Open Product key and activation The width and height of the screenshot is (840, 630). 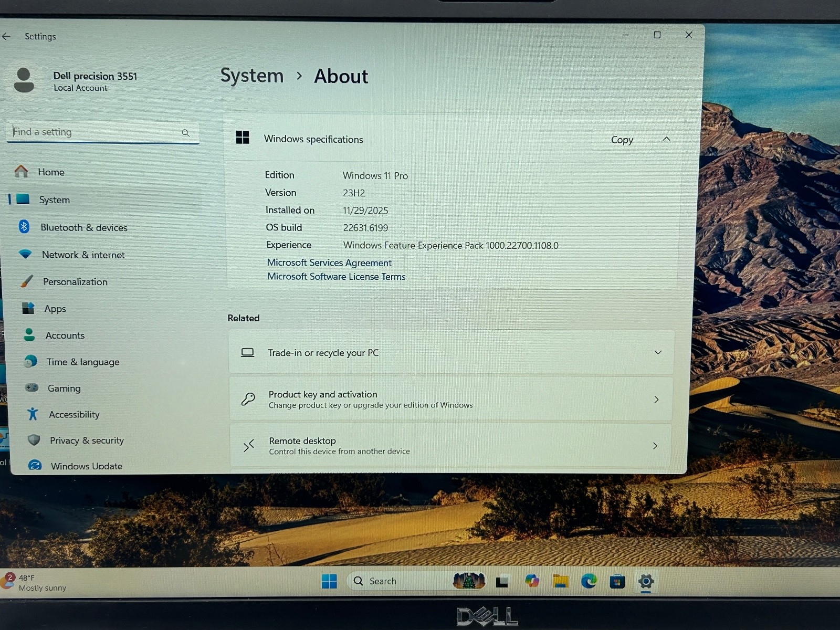point(451,399)
